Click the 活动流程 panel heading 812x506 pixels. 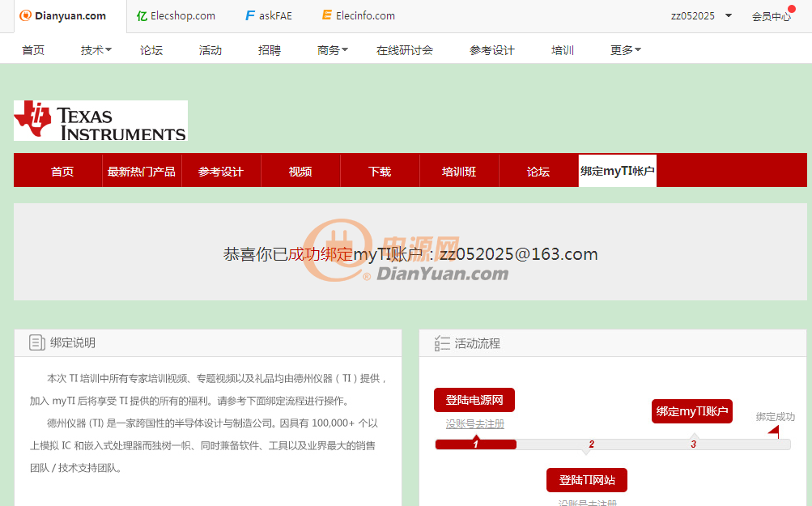[x=478, y=343]
